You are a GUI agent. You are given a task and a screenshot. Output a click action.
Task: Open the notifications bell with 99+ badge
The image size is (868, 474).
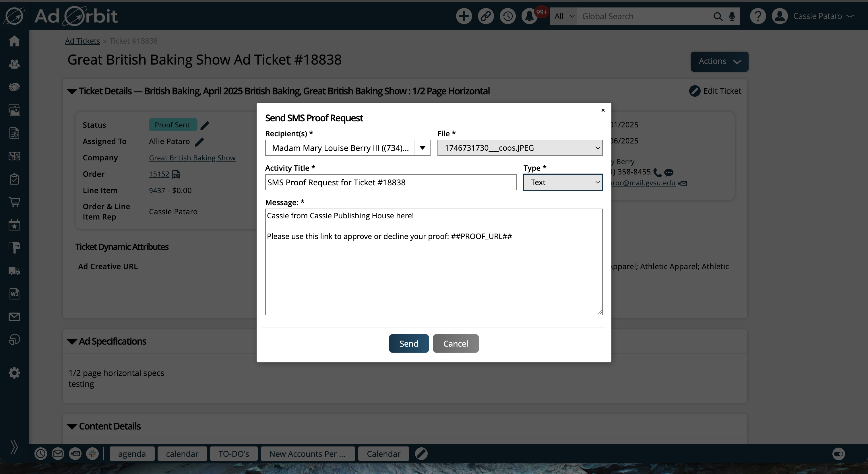[x=529, y=16]
